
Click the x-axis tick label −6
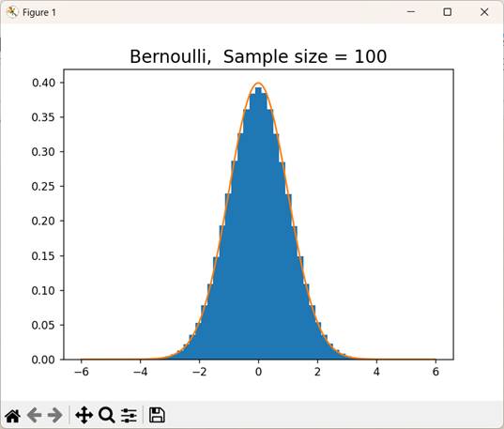click(x=81, y=372)
